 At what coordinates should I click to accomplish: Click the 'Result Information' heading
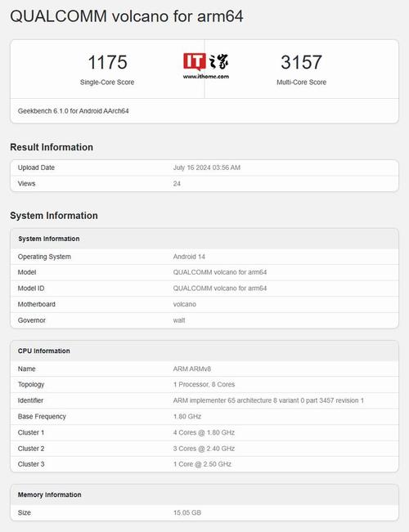52,147
